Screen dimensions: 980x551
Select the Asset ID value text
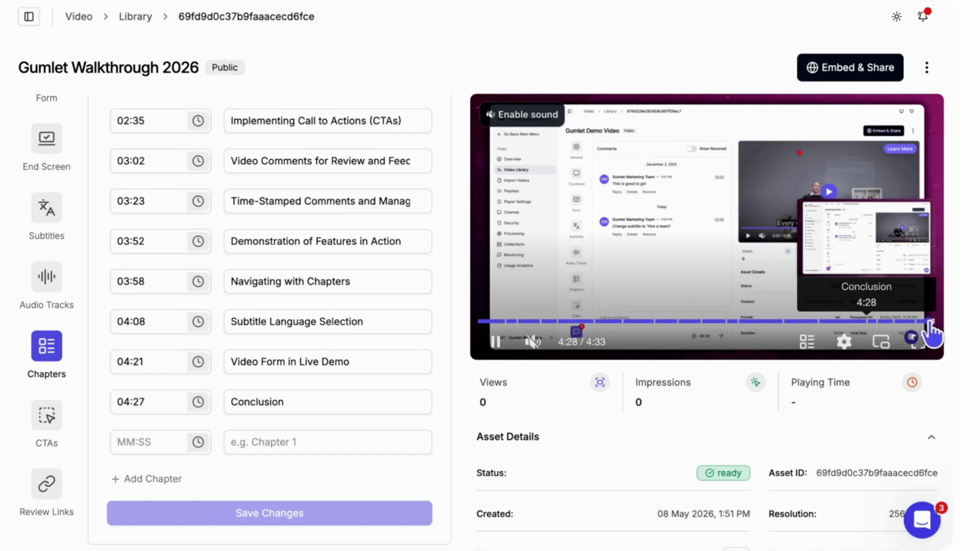coord(876,473)
